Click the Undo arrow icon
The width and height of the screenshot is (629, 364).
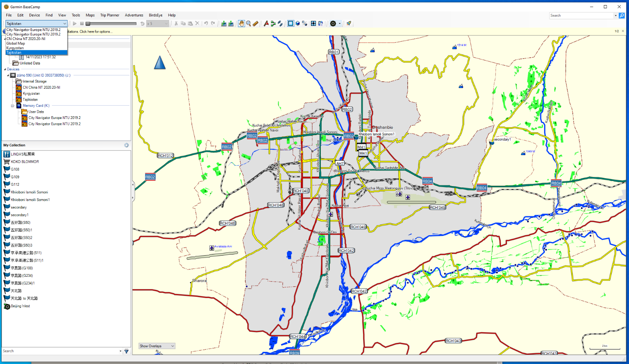[x=206, y=24]
